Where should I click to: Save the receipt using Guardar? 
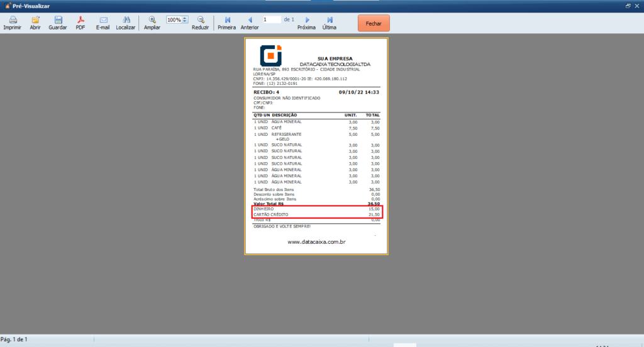pos(58,23)
